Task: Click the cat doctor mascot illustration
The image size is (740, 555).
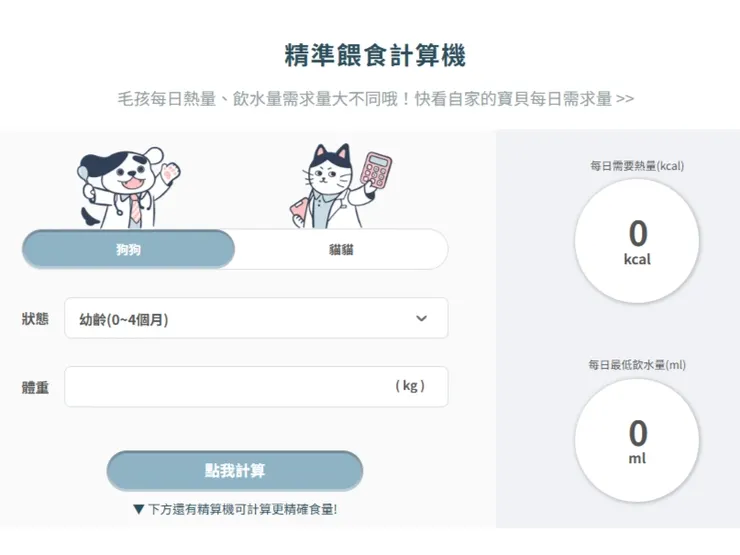Action: pos(341,186)
